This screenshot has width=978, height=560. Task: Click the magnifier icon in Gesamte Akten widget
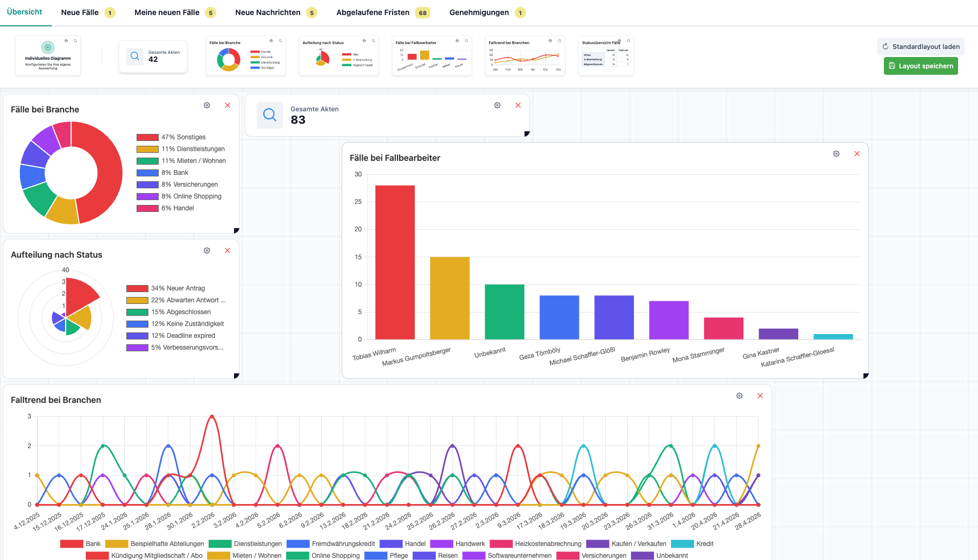(x=270, y=115)
